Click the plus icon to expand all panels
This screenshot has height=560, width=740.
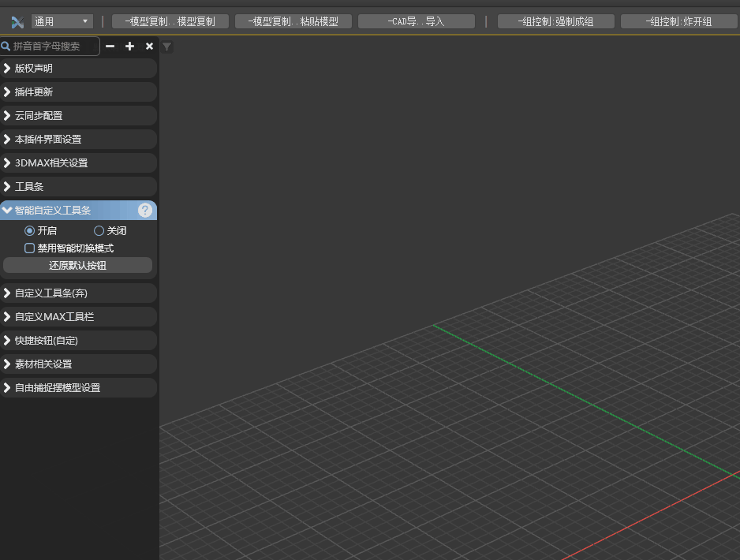point(130,47)
